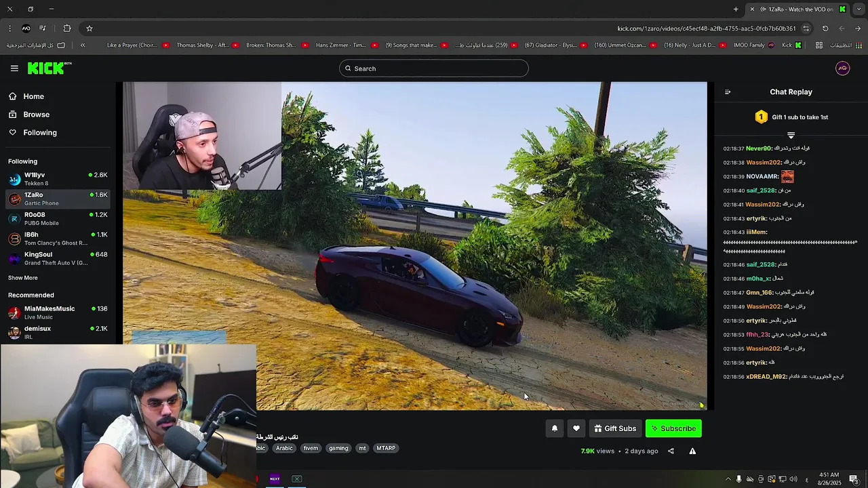Open the browser media control icon
868x488 pixels.
point(43,28)
